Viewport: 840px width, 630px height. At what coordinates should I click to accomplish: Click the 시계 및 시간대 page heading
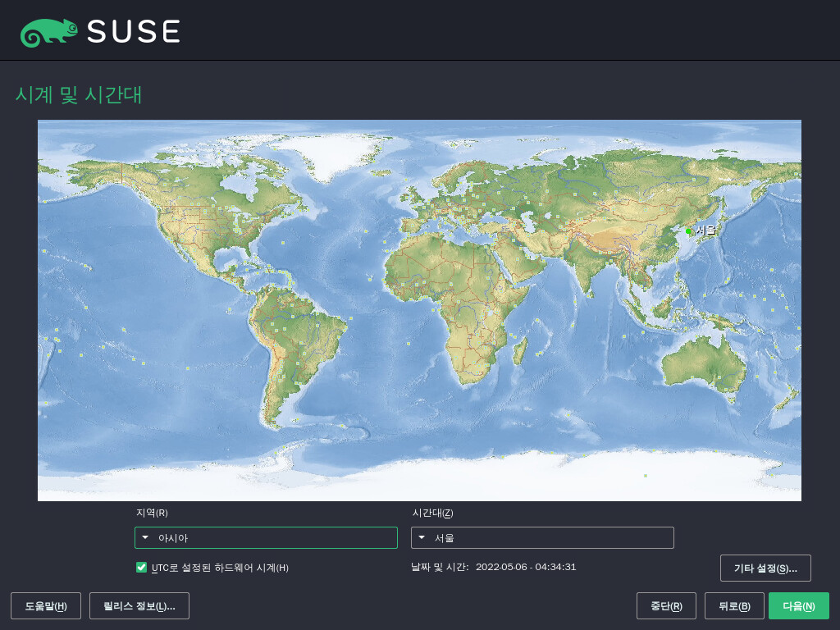(x=79, y=95)
